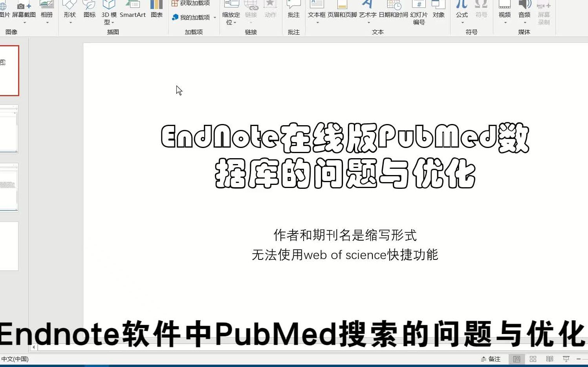Insert WordArt 艺术字
The width and height of the screenshot is (588, 367).
[368, 12]
